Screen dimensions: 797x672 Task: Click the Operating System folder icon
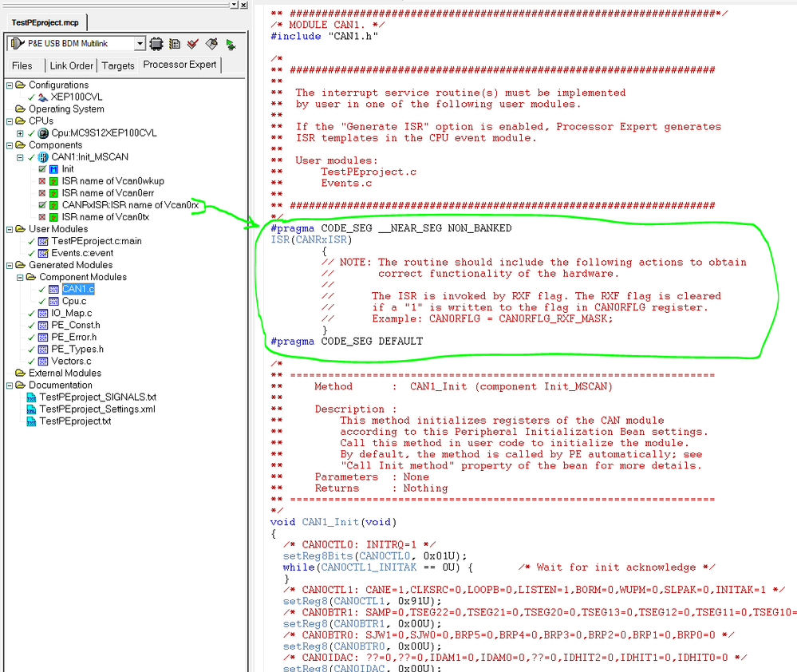coord(20,109)
